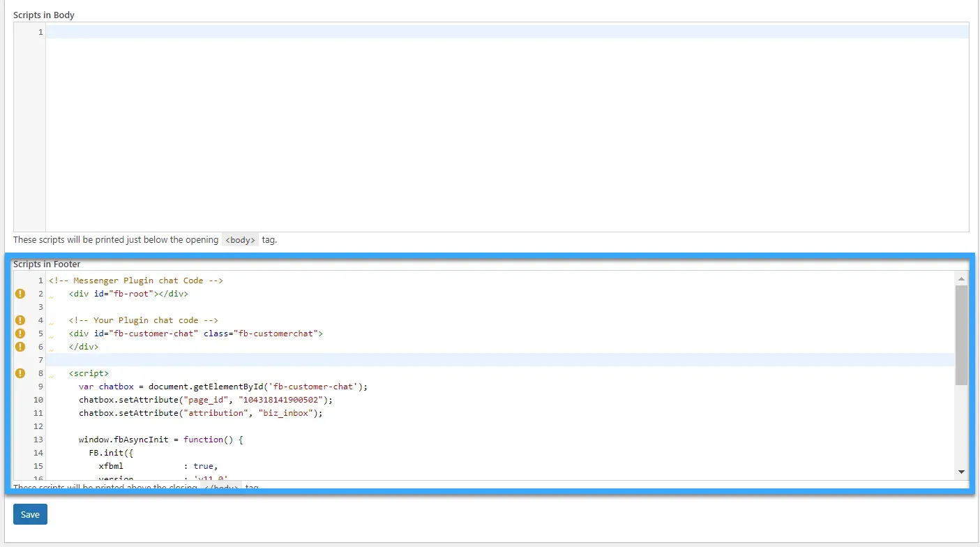Click the footer editor scrollbar thumb
Image resolution: width=980 pixels, height=547 pixels.
pos(961,335)
